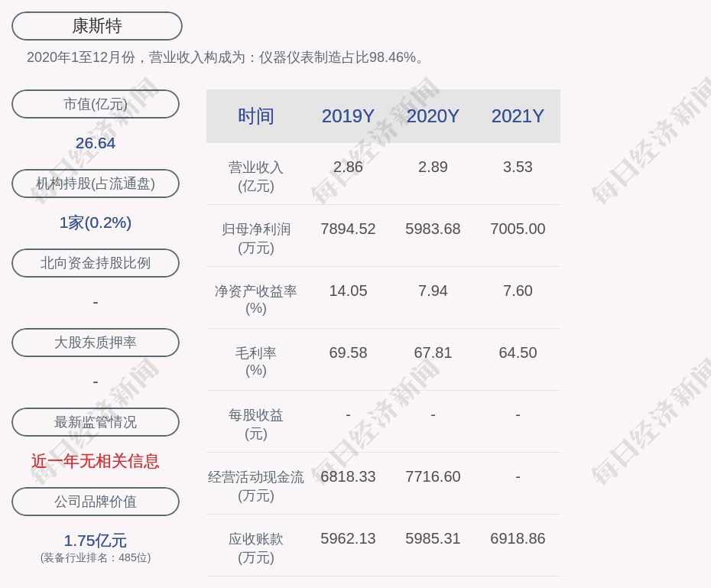Click the 净资产收益率(%) row label
Screen dimensions: 711x588
point(256,300)
